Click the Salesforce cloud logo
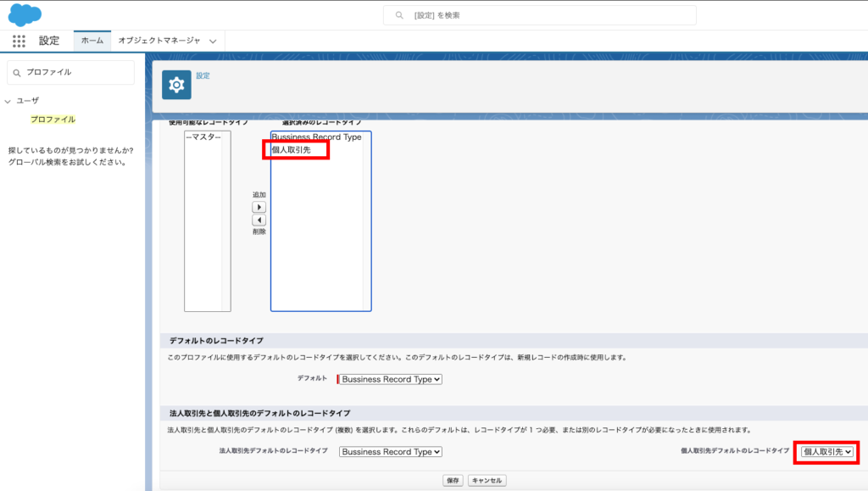 pyautogui.click(x=25, y=14)
